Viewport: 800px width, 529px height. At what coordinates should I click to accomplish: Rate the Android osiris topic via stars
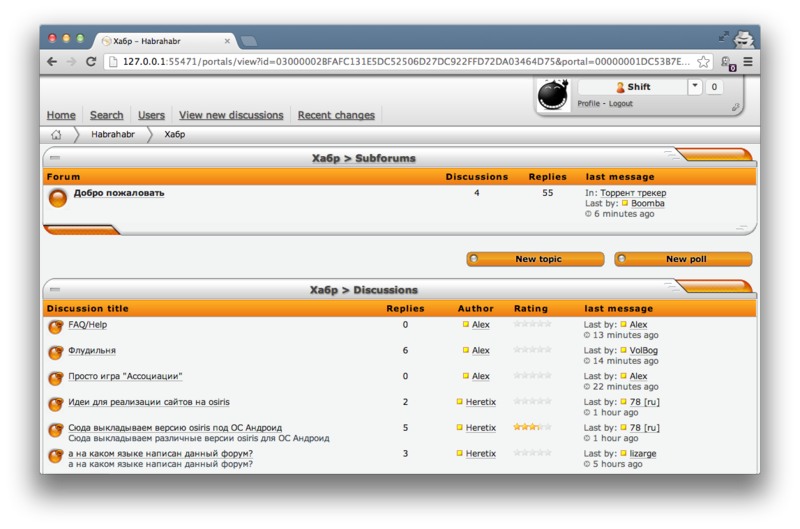point(532,427)
